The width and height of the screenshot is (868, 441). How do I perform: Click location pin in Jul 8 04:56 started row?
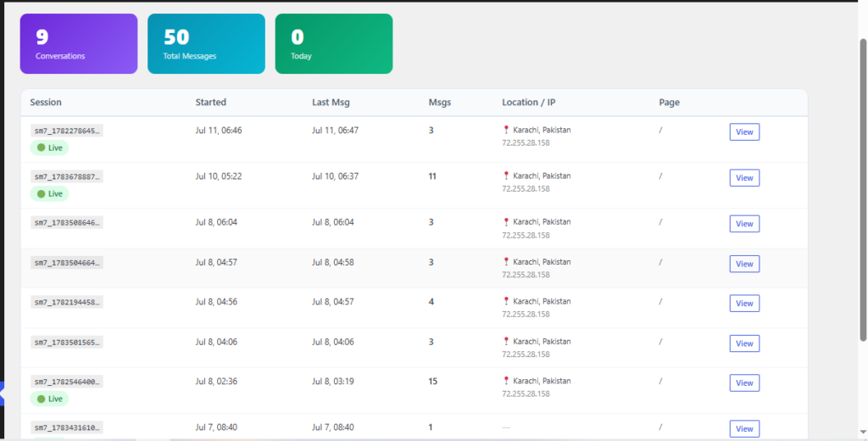pos(506,301)
